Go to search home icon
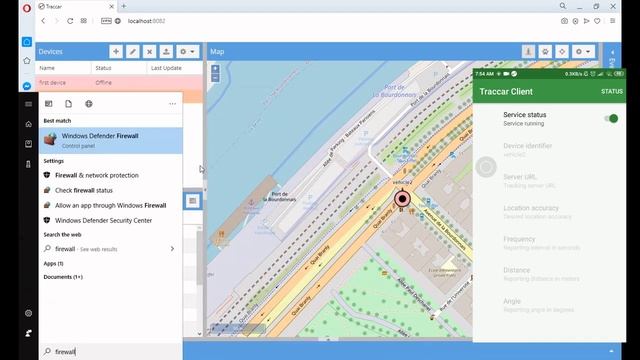640x360 pixels. pyautogui.click(x=29, y=124)
